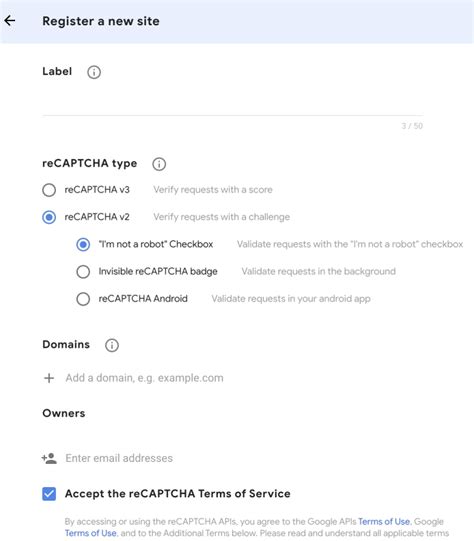Image resolution: width=474 pixels, height=541 pixels.
Task: Open the Label info icon
Action: coord(94,72)
